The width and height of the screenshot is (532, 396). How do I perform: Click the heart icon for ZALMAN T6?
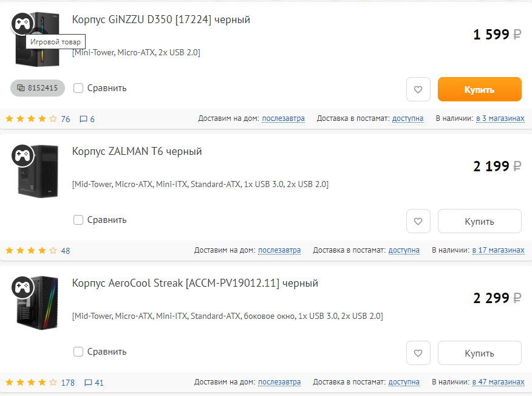coord(418,220)
